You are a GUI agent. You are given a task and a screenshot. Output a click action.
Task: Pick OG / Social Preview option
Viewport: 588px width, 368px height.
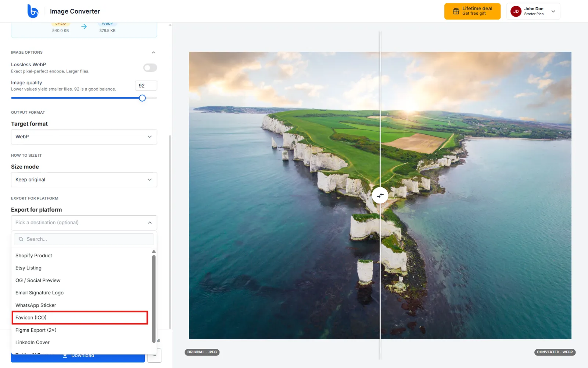[x=82, y=280]
